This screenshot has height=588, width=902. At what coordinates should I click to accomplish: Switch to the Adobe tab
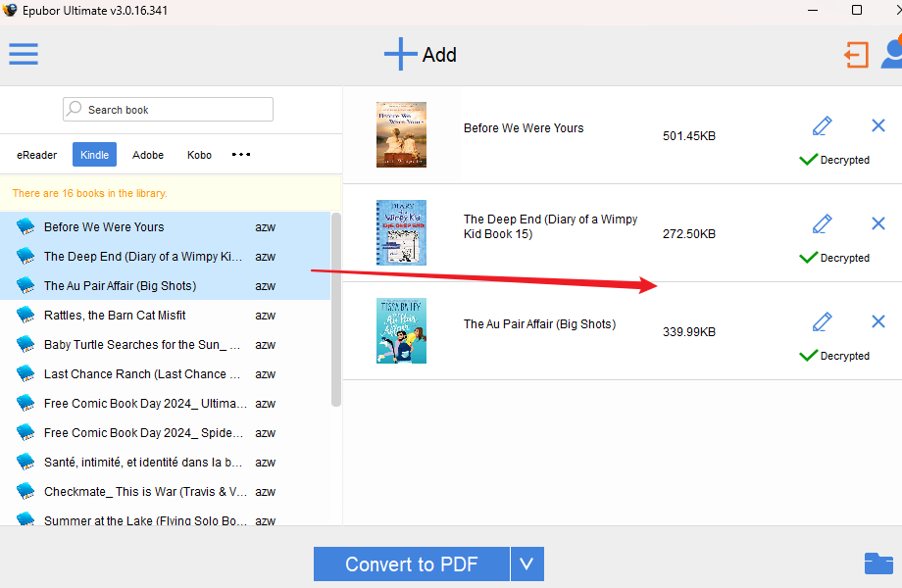coord(148,155)
